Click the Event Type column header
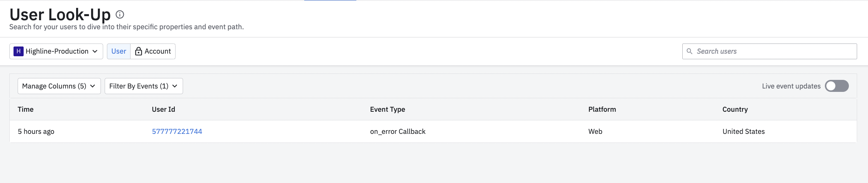Image resolution: width=868 pixels, height=183 pixels. (387, 109)
